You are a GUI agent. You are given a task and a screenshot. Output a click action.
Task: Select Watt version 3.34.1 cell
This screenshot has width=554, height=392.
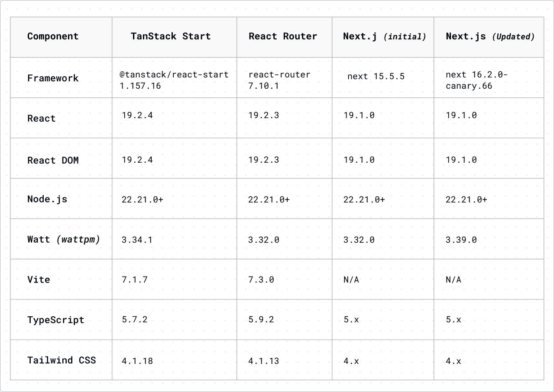click(137, 240)
